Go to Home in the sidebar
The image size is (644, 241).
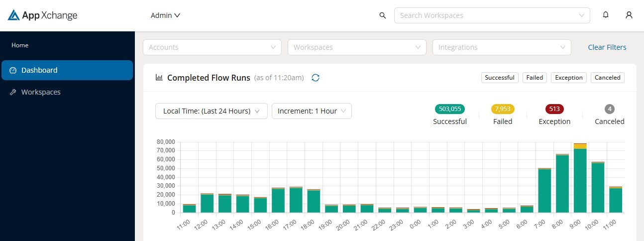point(20,45)
